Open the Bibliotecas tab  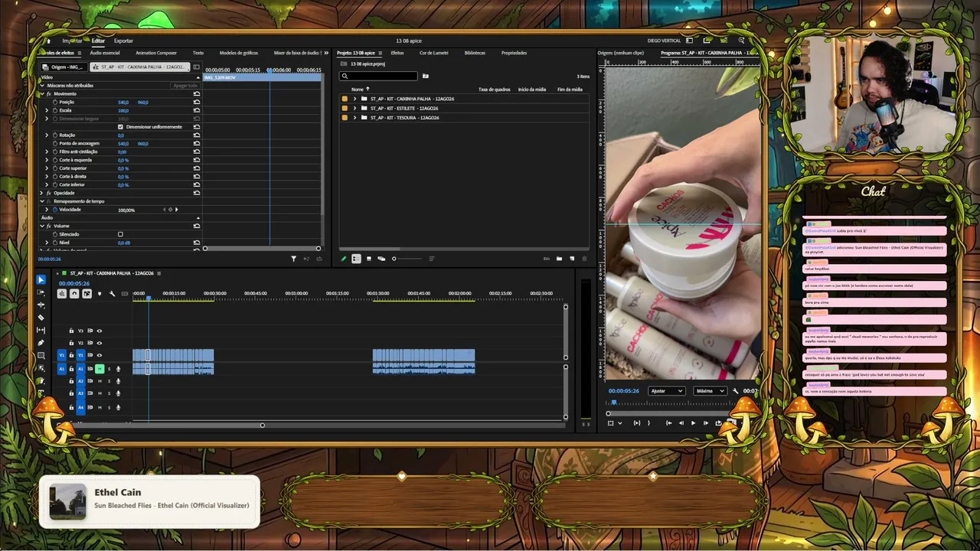(475, 53)
